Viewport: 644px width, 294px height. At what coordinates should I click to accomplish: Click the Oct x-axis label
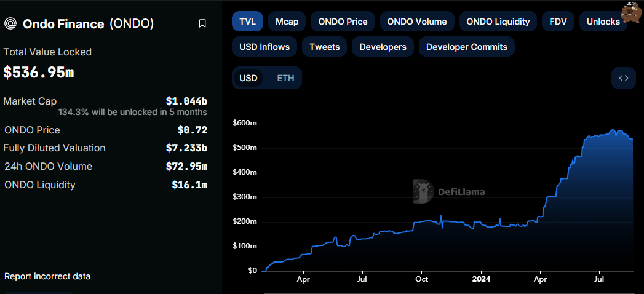coord(422,279)
